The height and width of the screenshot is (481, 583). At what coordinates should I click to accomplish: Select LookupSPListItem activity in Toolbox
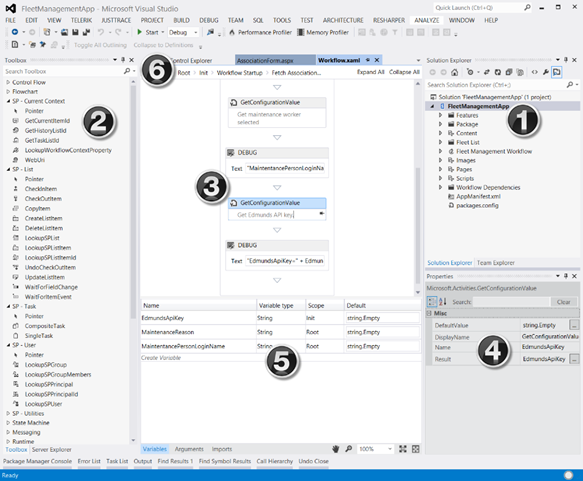pos(48,248)
